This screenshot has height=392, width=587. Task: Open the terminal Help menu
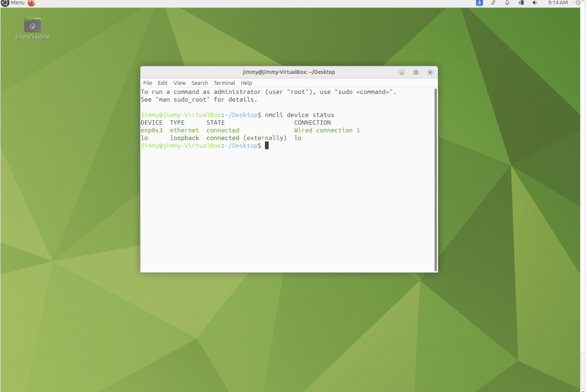point(246,83)
